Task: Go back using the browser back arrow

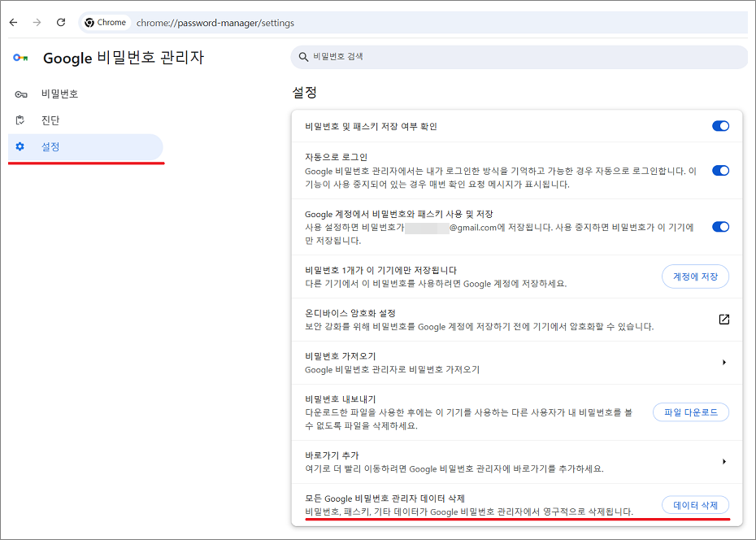Action: [14, 22]
